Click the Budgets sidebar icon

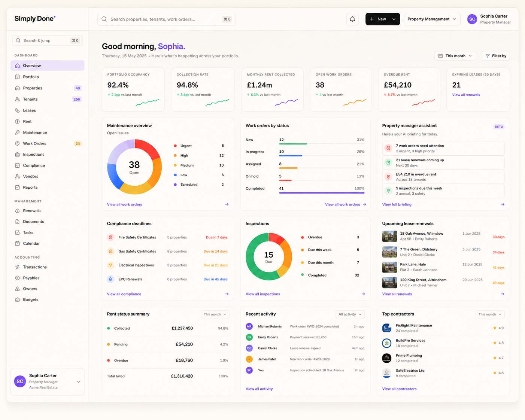pyautogui.click(x=17, y=299)
